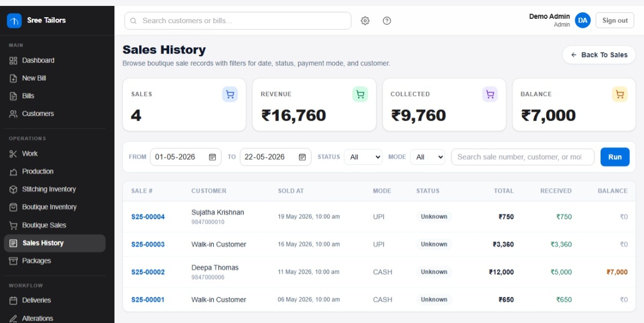Focus the Search sale number filter field

pos(523,157)
